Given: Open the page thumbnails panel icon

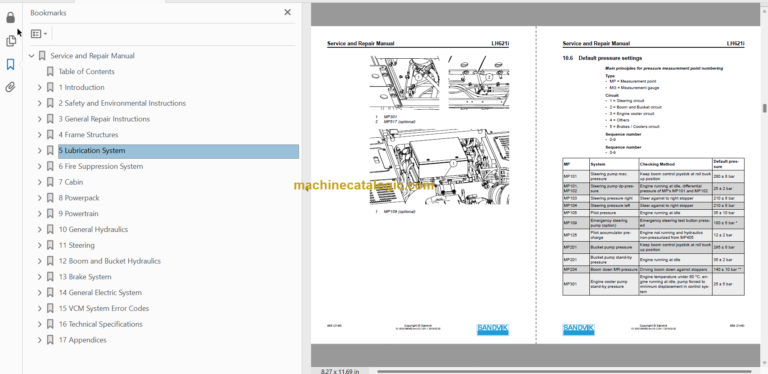Looking at the screenshot, I should (10, 41).
